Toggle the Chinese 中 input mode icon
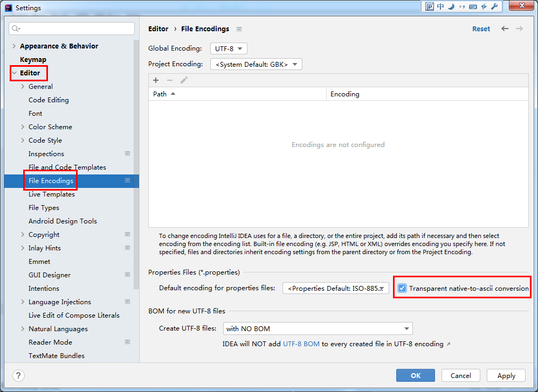The width and height of the screenshot is (538, 392). (440, 6)
